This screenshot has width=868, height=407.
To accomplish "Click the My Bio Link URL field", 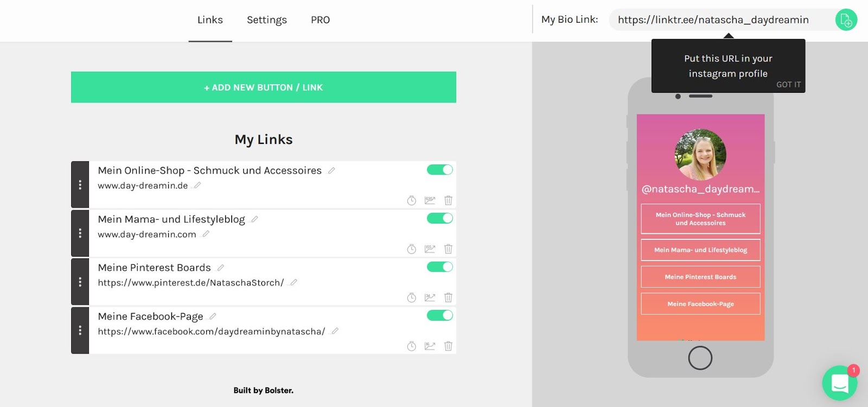I will tap(713, 20).
